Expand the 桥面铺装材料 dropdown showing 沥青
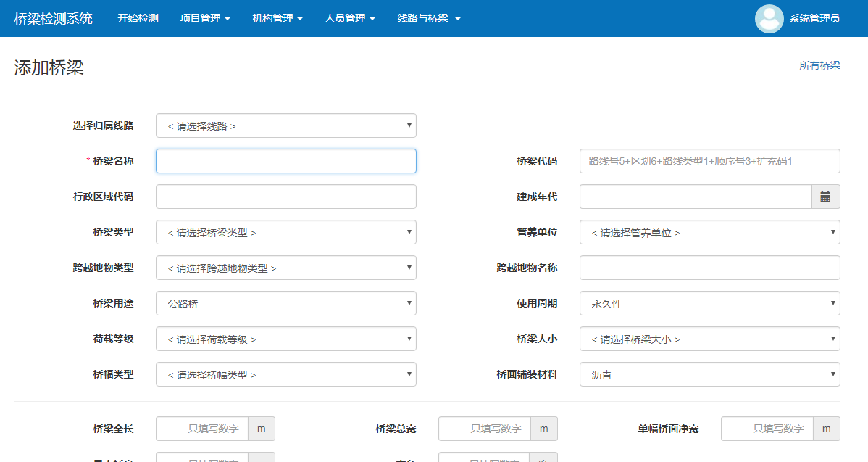This screenshot has height=462, width=868. click(709, 374)
